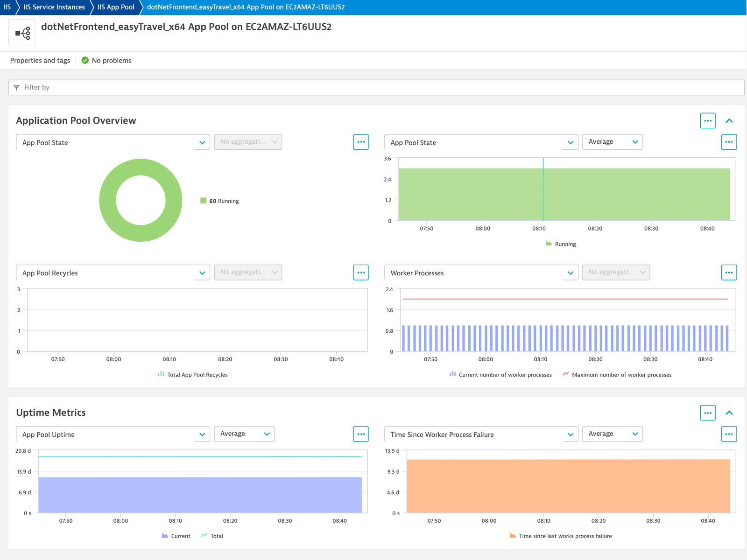Click the app pool entity icon
Viewport: 747px width, 560px height.
[22, 33]
